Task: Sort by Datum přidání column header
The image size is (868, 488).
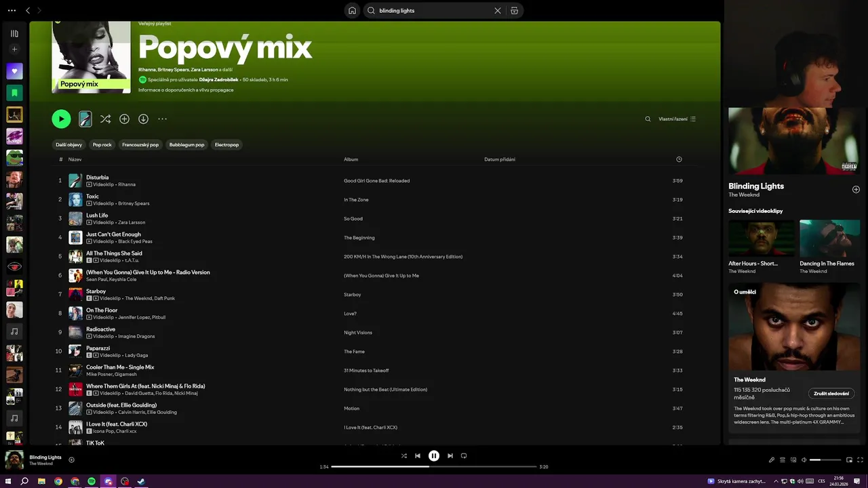Action: [x=500, y=159]
